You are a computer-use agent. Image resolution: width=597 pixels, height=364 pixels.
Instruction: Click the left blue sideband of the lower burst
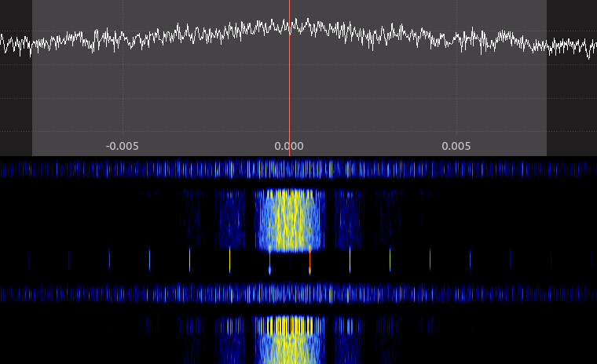pos(232,341)
